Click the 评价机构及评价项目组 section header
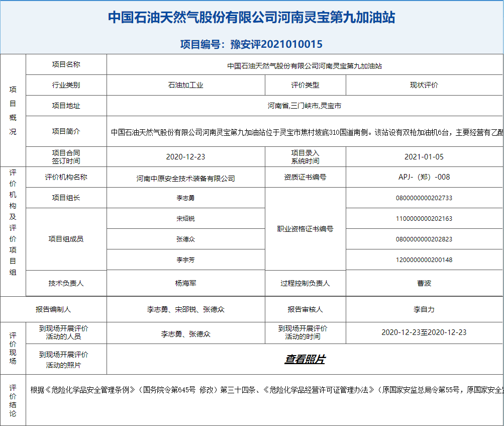504x426 pixels. click(13, 222)
